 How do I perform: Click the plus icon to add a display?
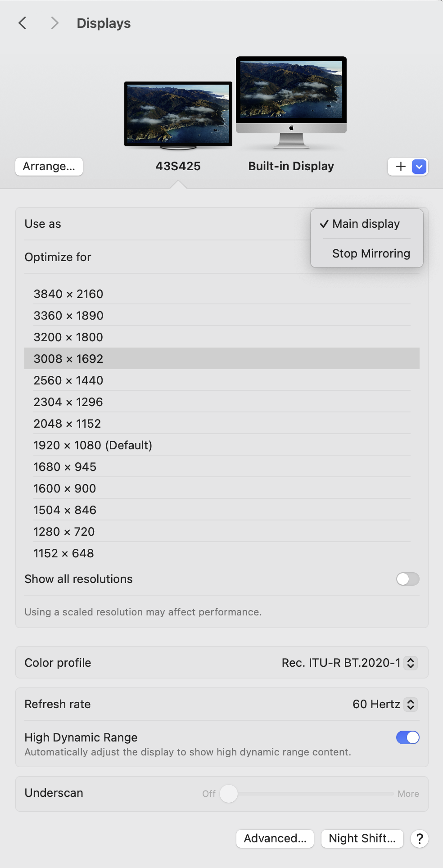pos(400,167)
